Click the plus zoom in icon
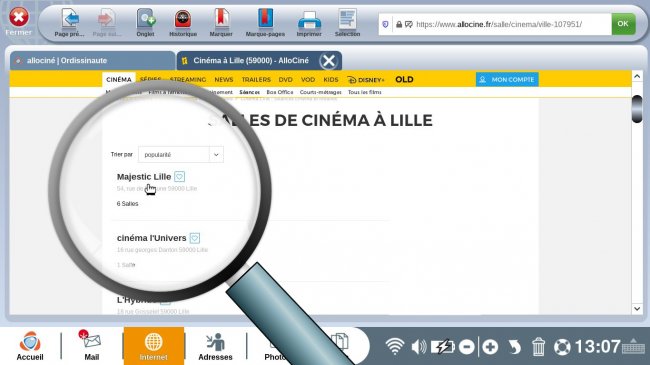The height and width of the screenshot is (365, 650). point(490,347)
